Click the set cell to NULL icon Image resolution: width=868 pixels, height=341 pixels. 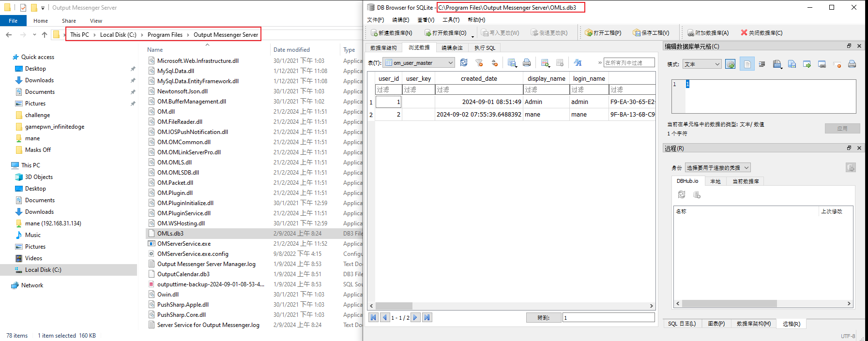tap(837, 64)
